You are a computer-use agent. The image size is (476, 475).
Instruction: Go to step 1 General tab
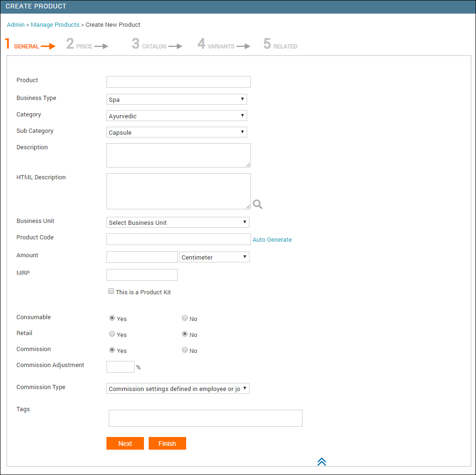click(30, 45)
